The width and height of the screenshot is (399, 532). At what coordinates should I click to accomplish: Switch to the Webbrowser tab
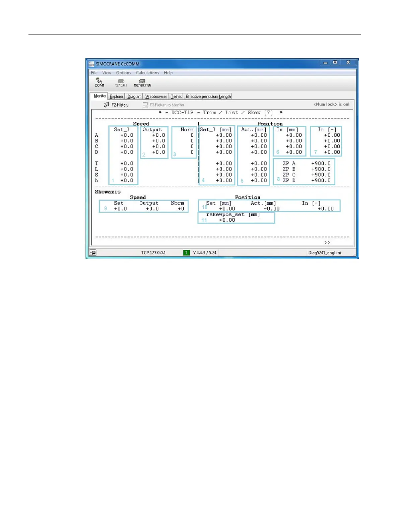(x=156, y=97)
